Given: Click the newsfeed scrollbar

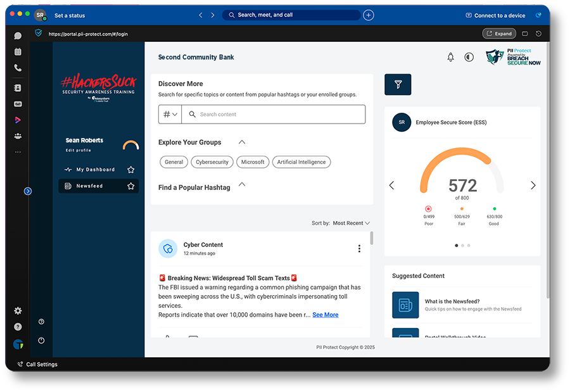Looking at the screenshot, I should coord(371,238).
